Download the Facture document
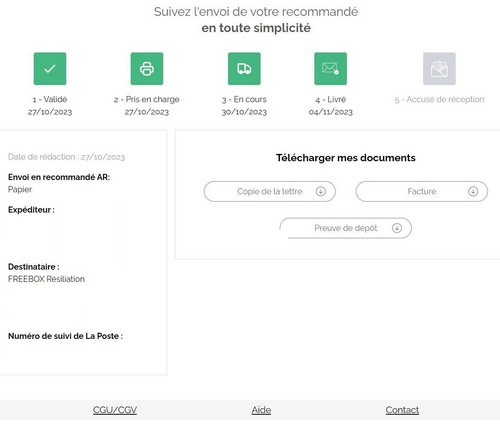This screenshot has width=500, height=426. [422, 191]
